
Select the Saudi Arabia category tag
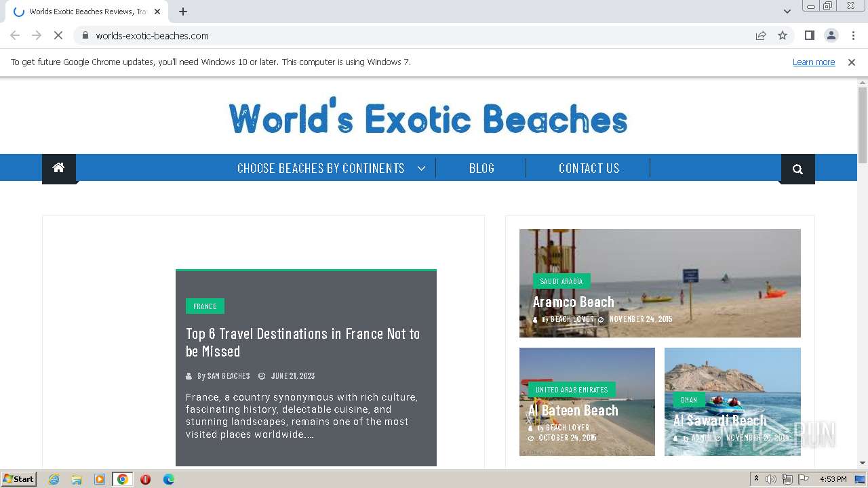[561, 281]
